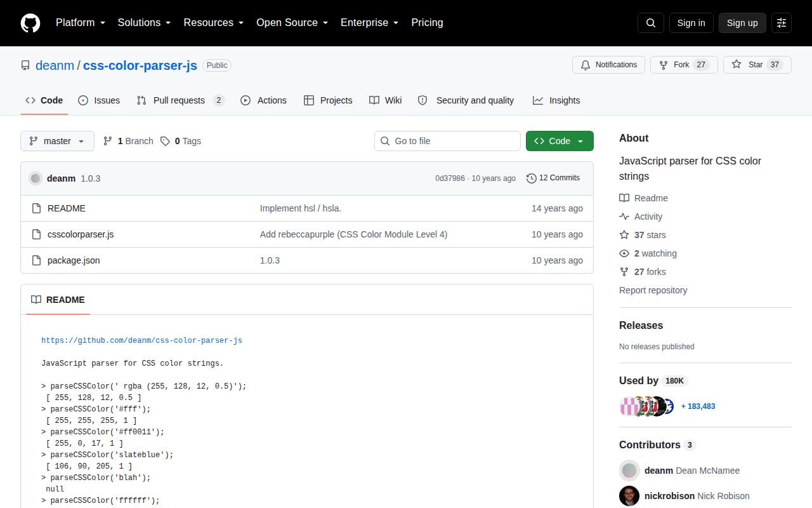Click Report repository link
812x508 pixels.
point(653,290)
